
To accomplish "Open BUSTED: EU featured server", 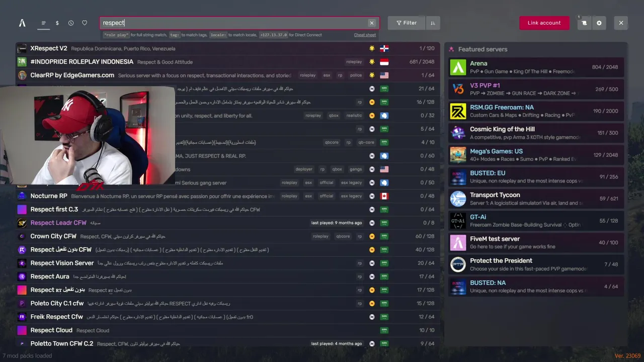I will (x=536, y=176).
